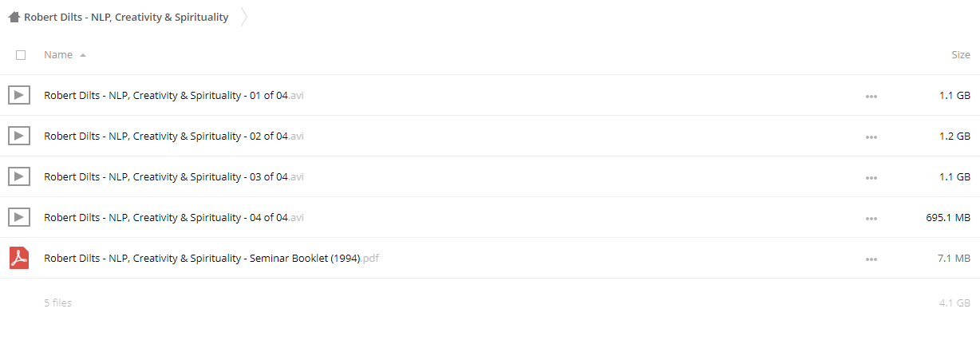Tick the select-all checkbox in the header

click(21, 55)
